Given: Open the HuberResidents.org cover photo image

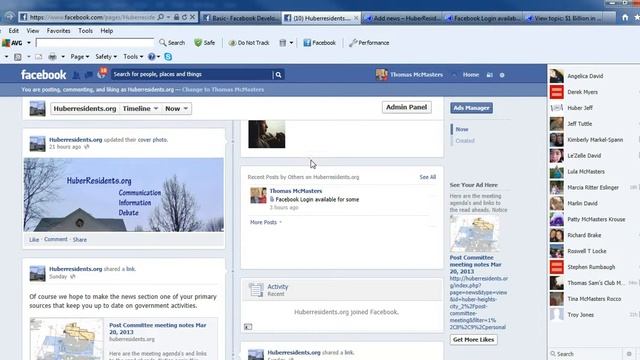Looking at the screenshot, I should pos(124,195).
